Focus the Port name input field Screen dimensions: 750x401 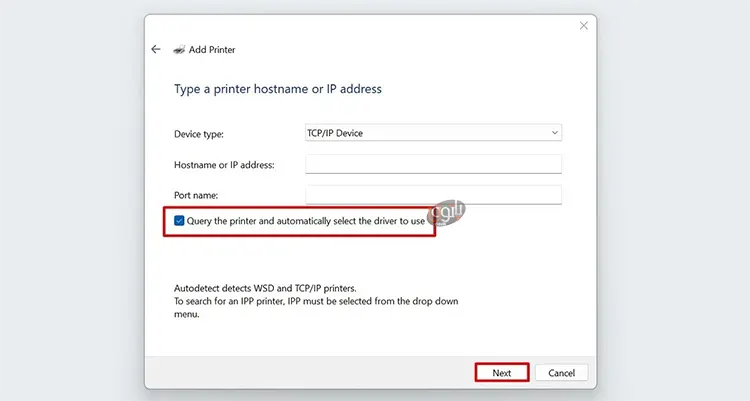click(433, 195)
